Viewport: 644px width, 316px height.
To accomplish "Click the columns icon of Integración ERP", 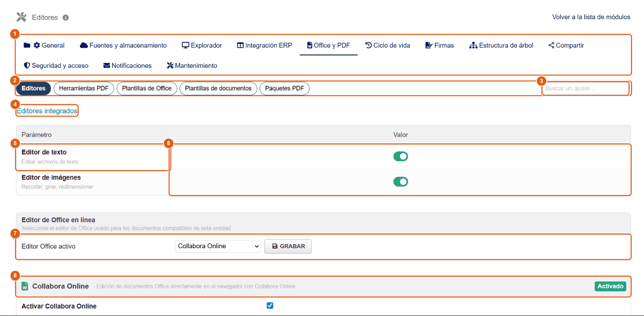I will [x=240, y=45].
